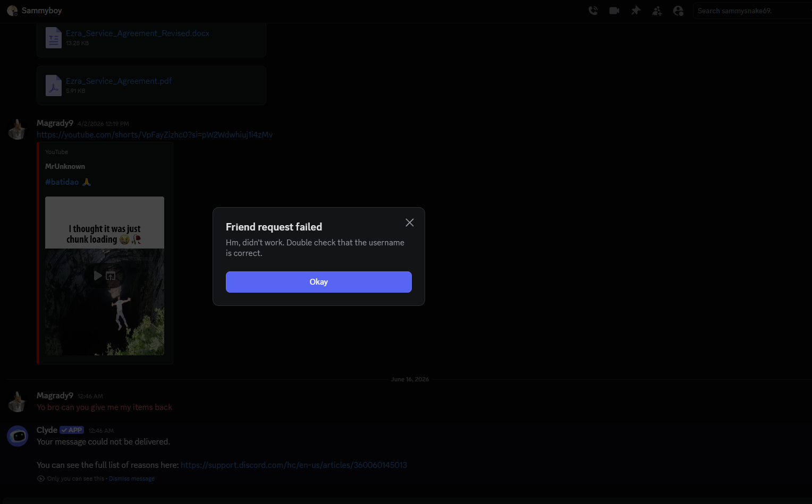The height and width of the screenshot is (504, 812).
Task: Click the APP badge next to Clyde
Action: click(x=72, y=430)
